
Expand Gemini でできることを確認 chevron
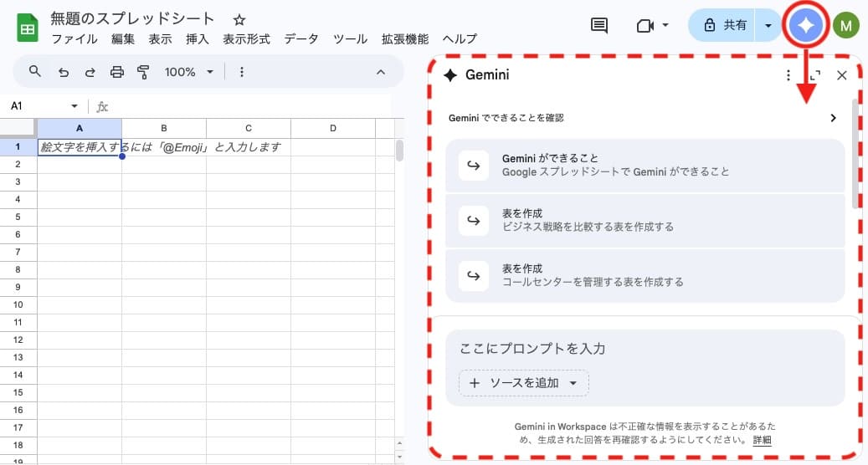[833, 118]
